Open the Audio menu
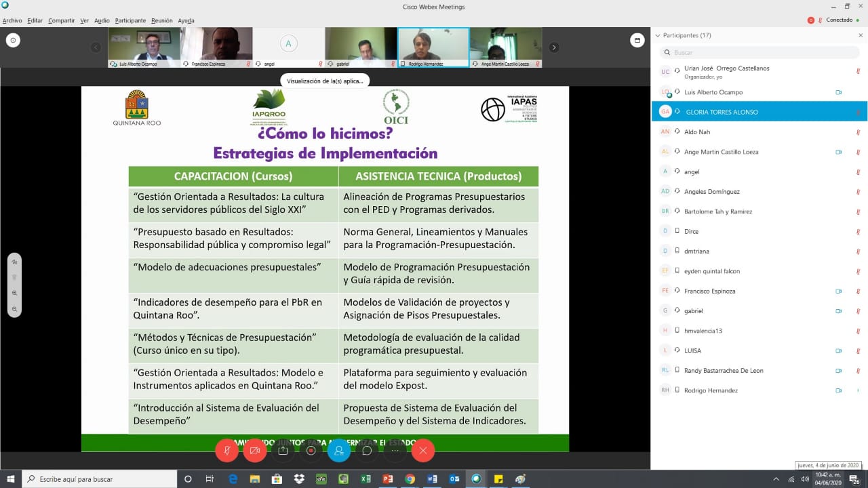The height and width of the screenshot is (488, 868). [102, 20]
